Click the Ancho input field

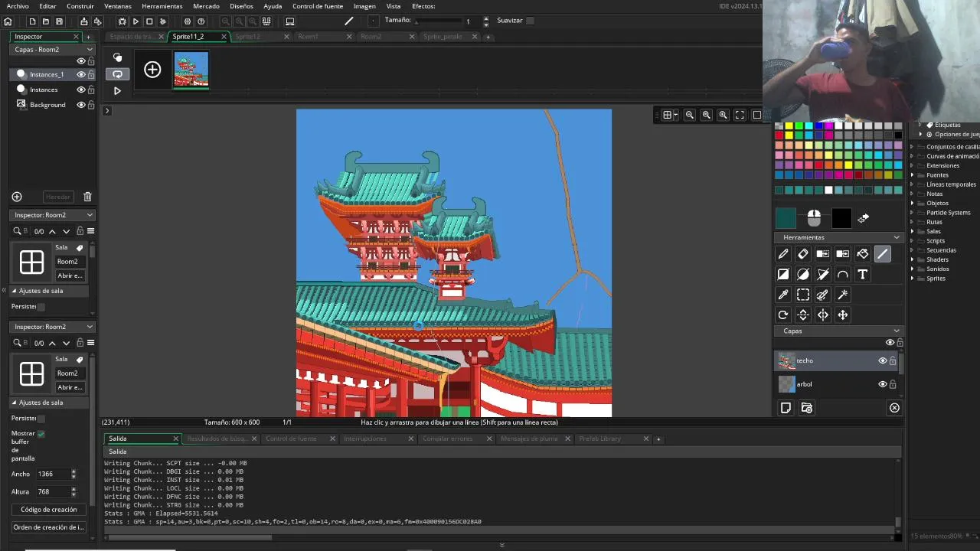click(x=54, y=474)
